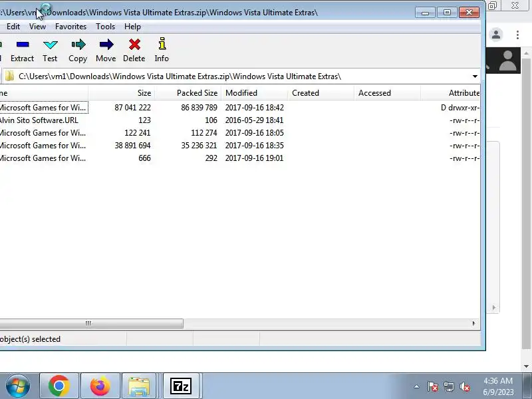532x399 pixels.
Task: Click the browser profile avatar icon
Action: (496, 35)
